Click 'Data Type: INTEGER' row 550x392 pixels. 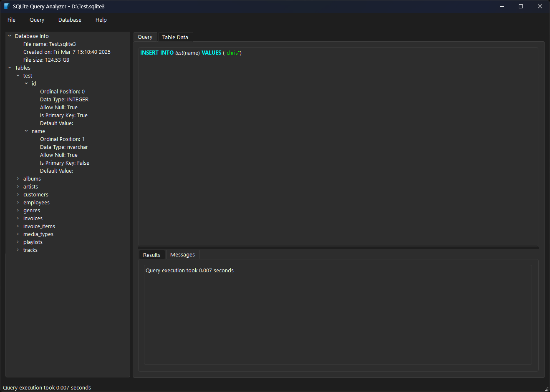pos(64,99)
